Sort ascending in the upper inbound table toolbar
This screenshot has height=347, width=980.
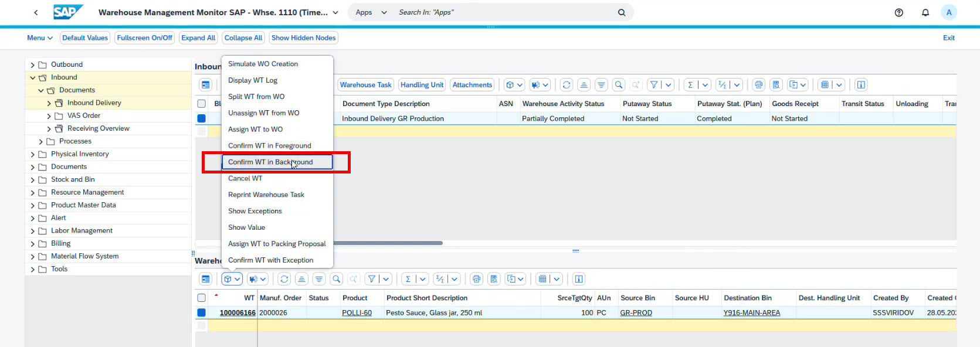pos(584,85)
